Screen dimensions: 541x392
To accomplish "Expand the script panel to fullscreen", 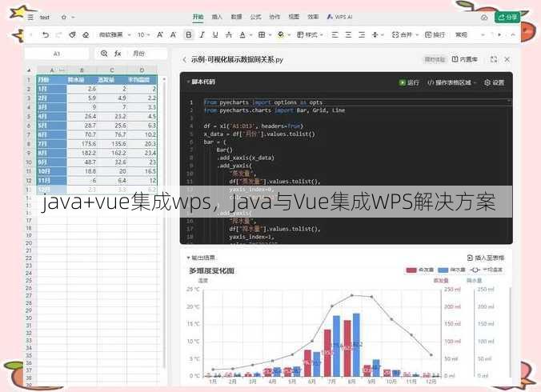I will tap(494, 59).
